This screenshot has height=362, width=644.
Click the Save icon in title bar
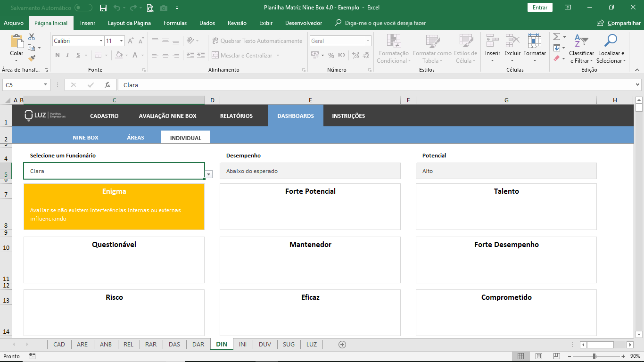coord(103,8)
